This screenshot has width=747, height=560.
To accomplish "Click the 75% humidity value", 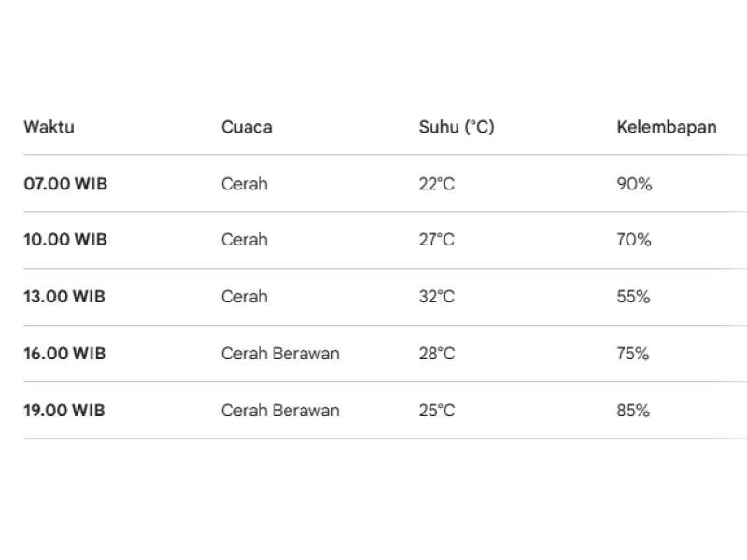I will pos(634,354).
